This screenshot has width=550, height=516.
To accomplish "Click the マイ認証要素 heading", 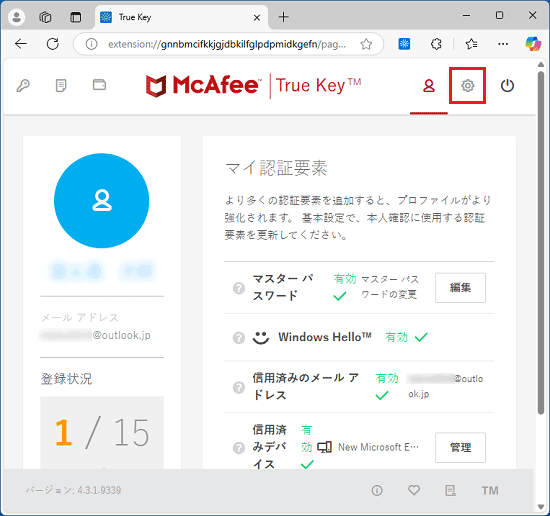I will pos(276,168).
